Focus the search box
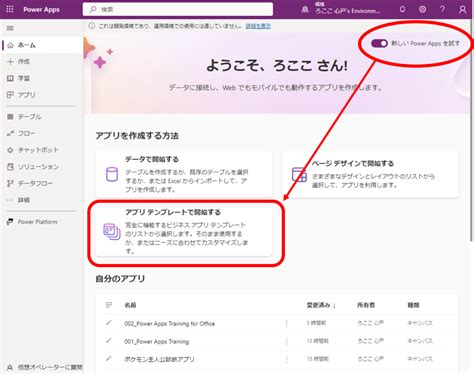The width and height of the screenshot is (474, 374). 178,9
